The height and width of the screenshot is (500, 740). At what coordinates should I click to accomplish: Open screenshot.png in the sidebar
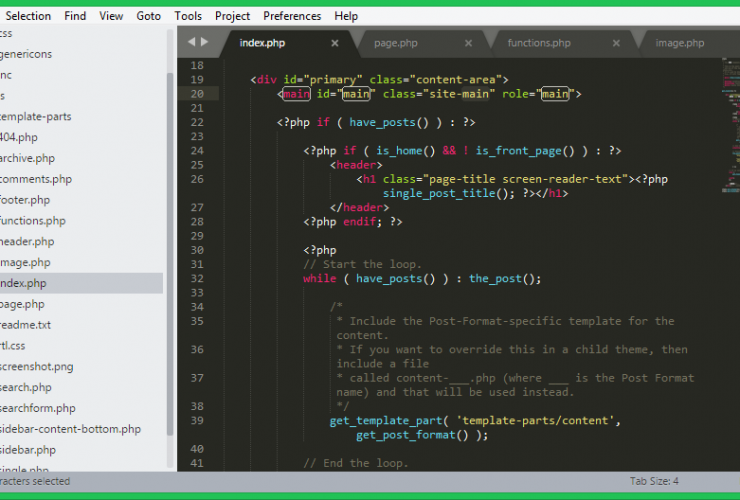pos(38,367)
